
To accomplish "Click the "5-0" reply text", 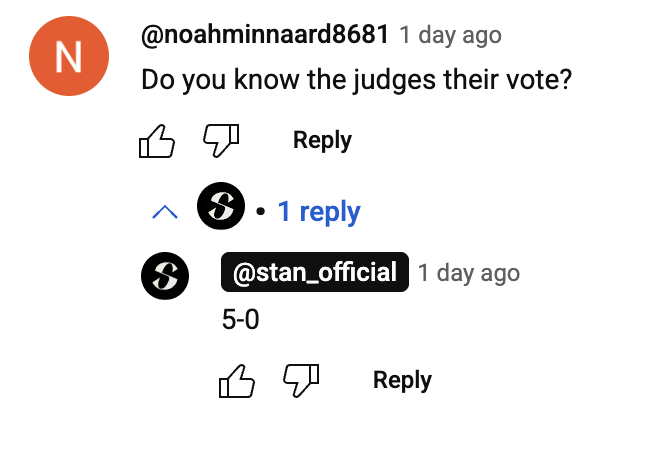I will pos(240,321).
